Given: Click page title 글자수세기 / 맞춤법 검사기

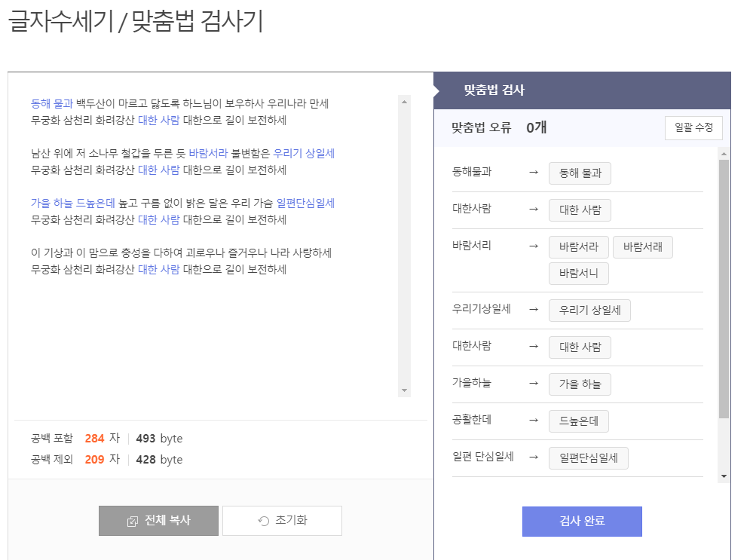Looking at the screenshot, I should click(136, 21).
